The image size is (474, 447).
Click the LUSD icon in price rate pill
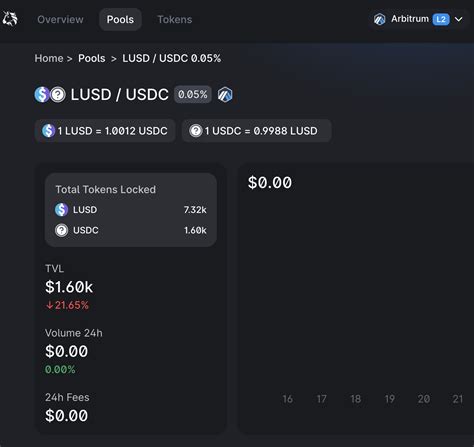click(49, 131)
